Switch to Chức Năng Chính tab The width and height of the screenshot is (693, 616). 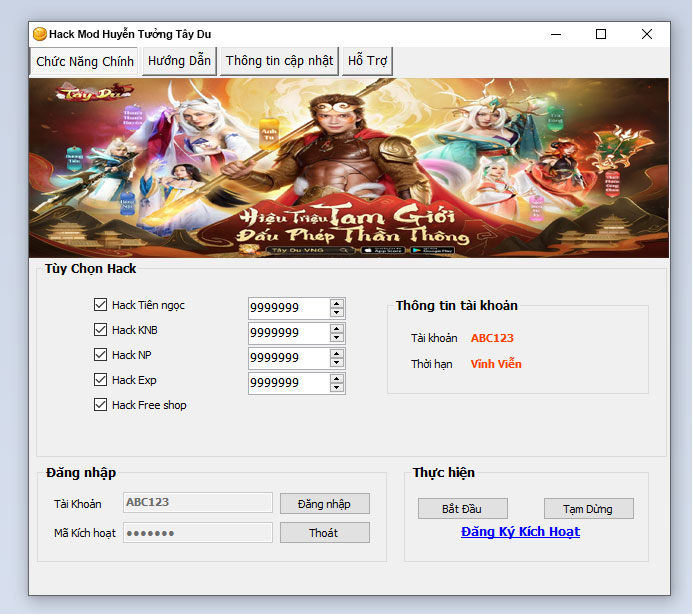point(84,61)
